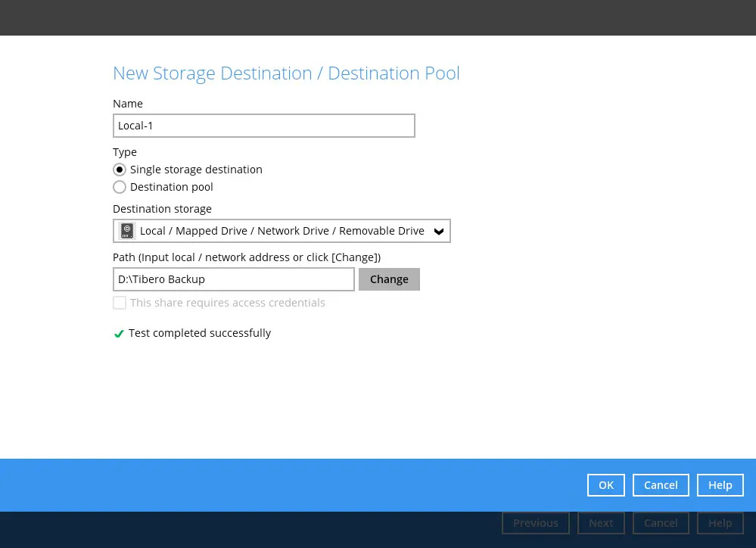Click the dimmed Previous button
The width and height of the screenshot is (756, 548).
[536, 523]
